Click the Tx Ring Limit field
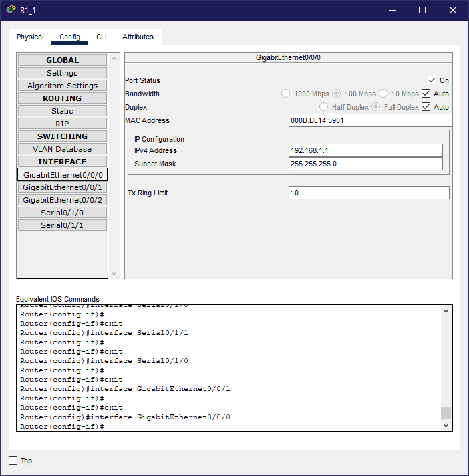Viewport: 469px width, 476px height. [x=369, y=193]
